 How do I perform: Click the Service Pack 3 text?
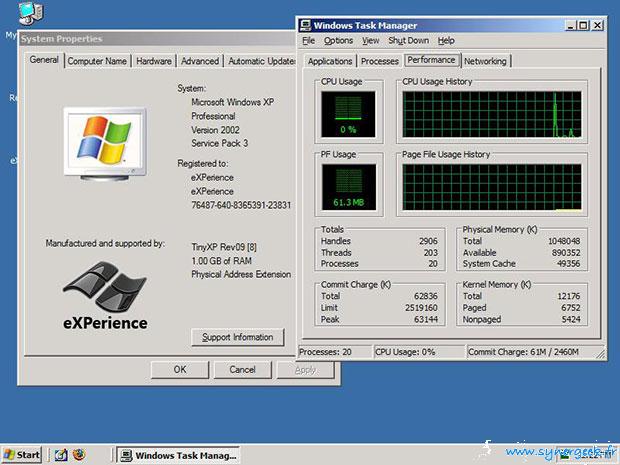[x=219, y=144]
